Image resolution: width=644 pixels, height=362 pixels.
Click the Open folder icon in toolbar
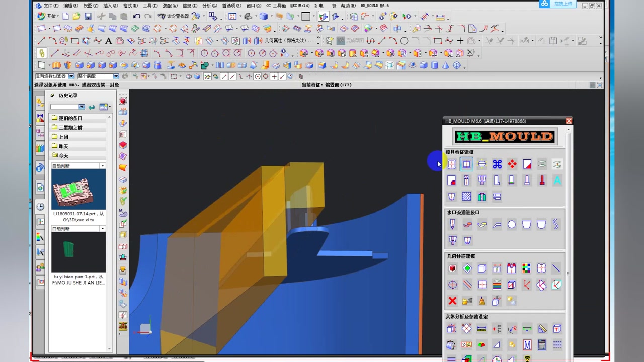(x=76, y=17)
